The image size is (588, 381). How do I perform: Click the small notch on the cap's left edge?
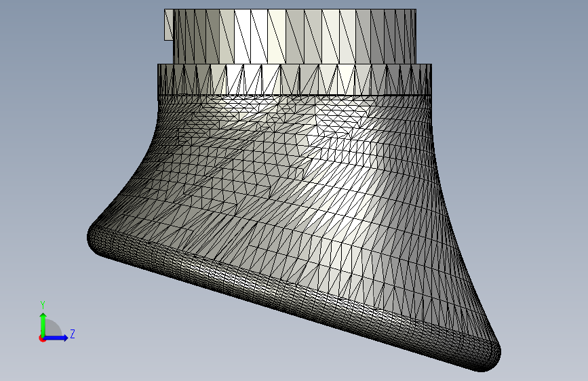[x=169, y=25]
